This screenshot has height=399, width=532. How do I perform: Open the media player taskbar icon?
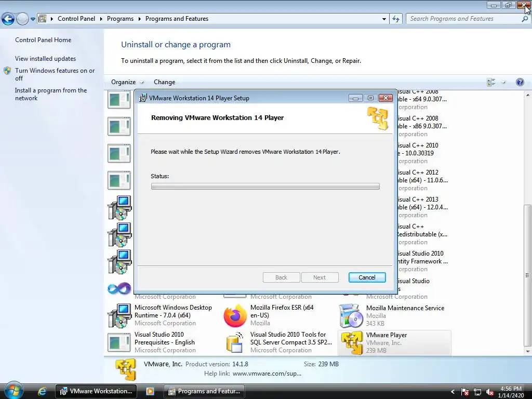pyautogui.click(x=150, y=391)
